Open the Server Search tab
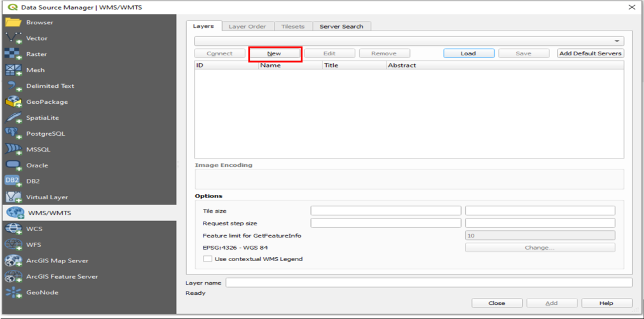 click(341, 26)
